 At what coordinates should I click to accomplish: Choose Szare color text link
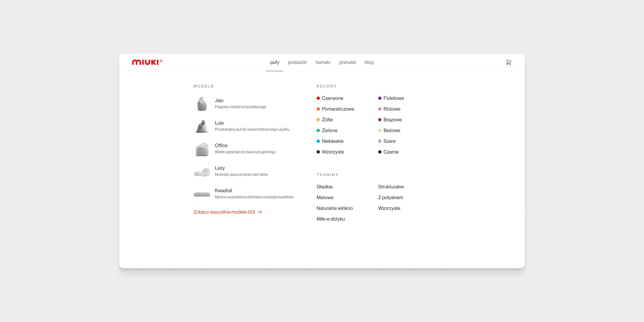pyautogui.click(x=389, y=141)
